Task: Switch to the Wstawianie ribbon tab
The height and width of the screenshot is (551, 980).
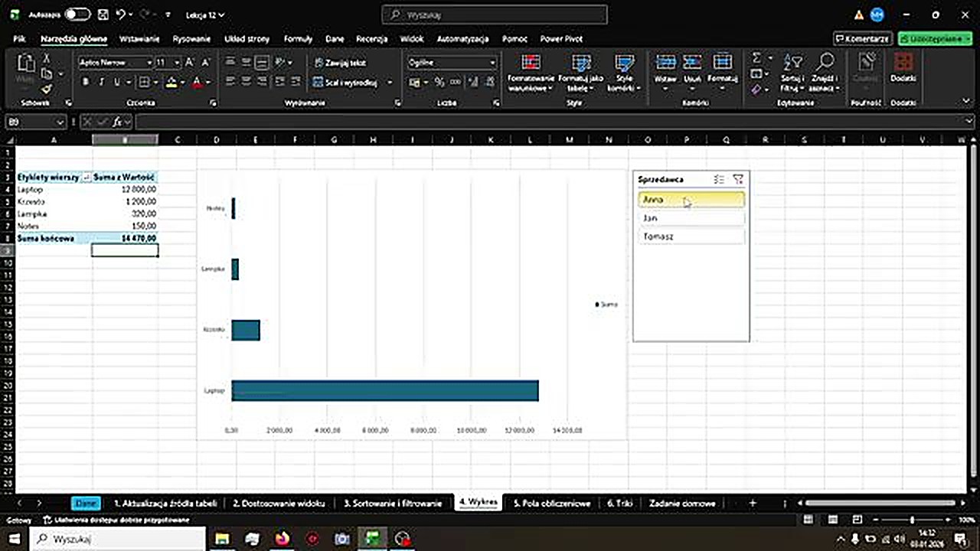Action: (139, 38)
